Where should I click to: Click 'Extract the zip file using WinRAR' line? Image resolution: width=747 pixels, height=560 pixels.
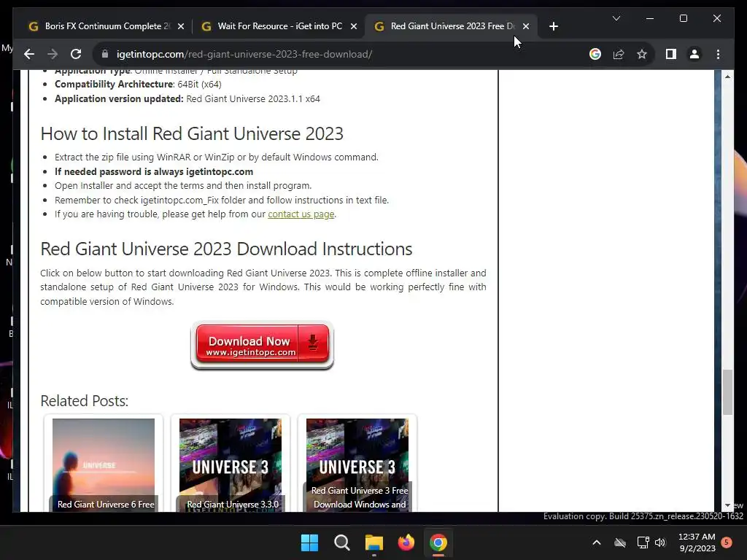click(x=216, y=157)
